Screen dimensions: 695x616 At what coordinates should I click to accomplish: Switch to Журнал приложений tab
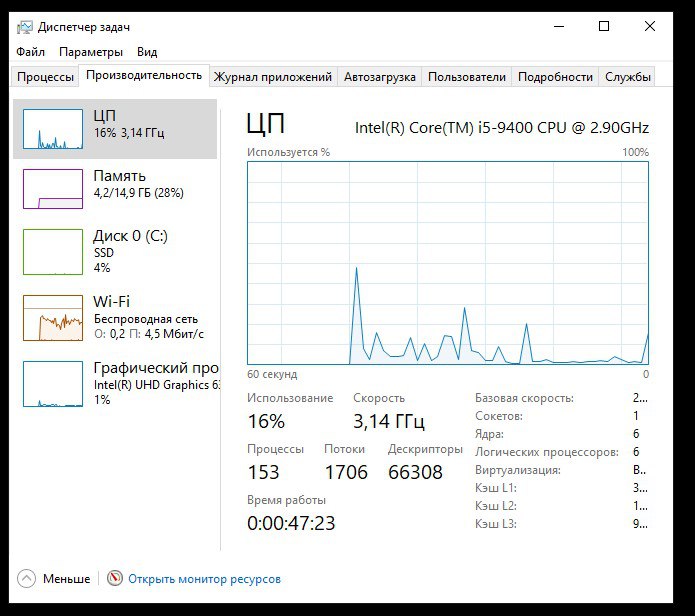click(x=273, y=77)
